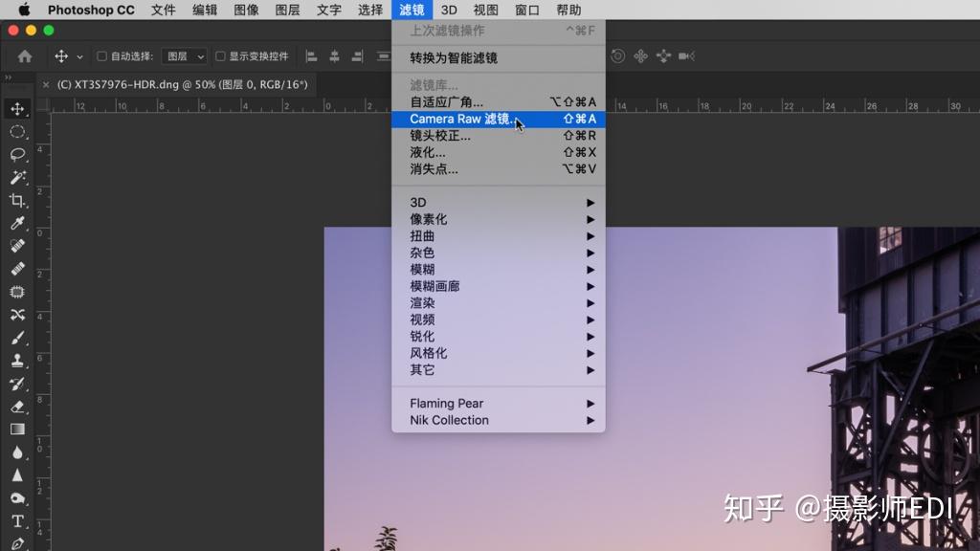The height and width of the screenshot is (551, 980).
Task: Select the Brush tool
Action: (x=17, y=338)
